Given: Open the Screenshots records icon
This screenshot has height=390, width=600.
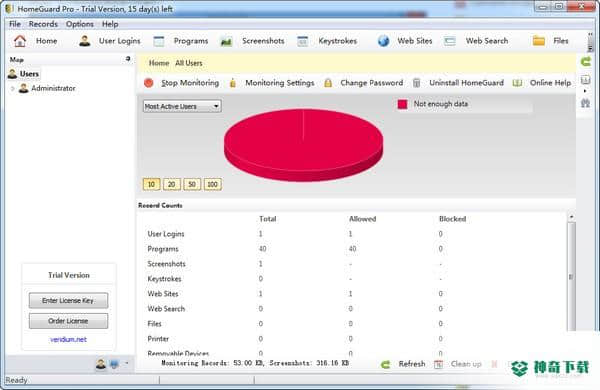Looking at the screenshot, I should point(226,41).
